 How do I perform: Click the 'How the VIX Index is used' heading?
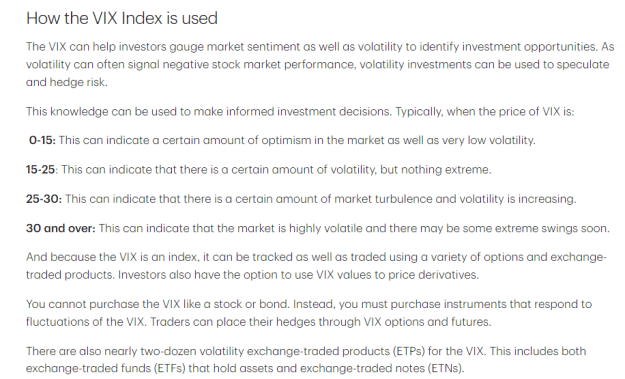(122, 18)
